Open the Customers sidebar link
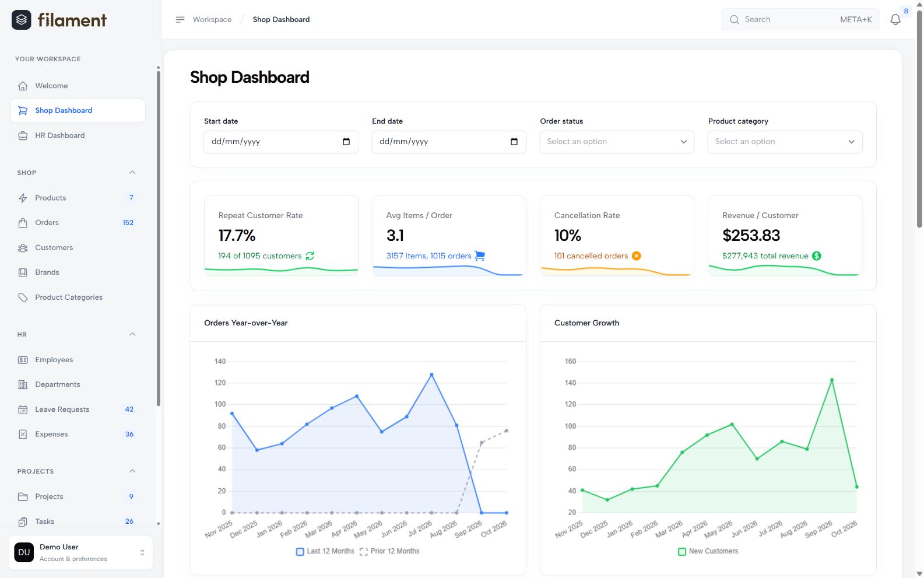This screenshot has width=924, height=578. [x=78, y=248]
